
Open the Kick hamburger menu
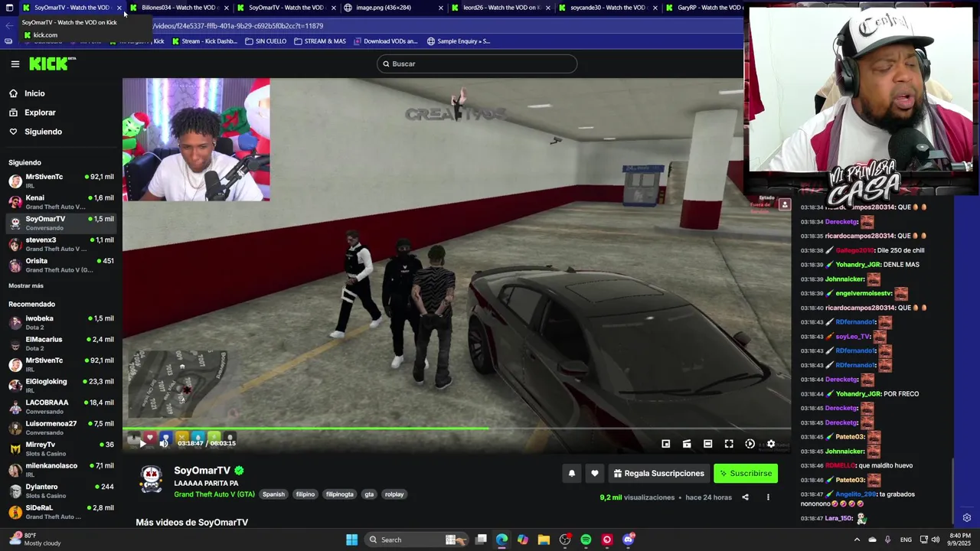[x=15, y=64]
